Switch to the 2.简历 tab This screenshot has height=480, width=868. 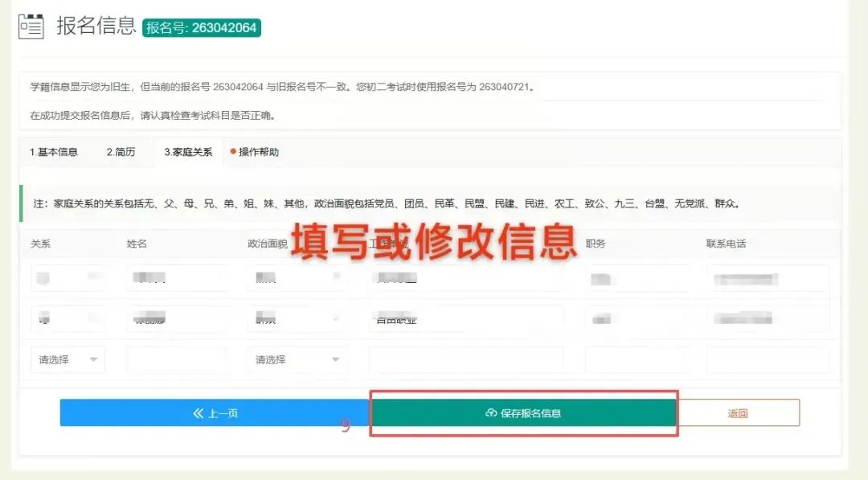121,151
